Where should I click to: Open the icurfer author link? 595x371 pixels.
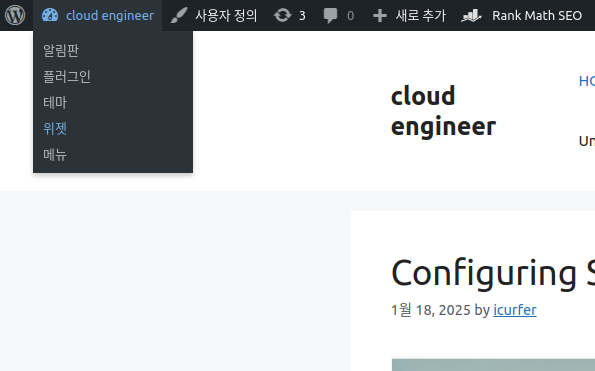tap(515, 310)
